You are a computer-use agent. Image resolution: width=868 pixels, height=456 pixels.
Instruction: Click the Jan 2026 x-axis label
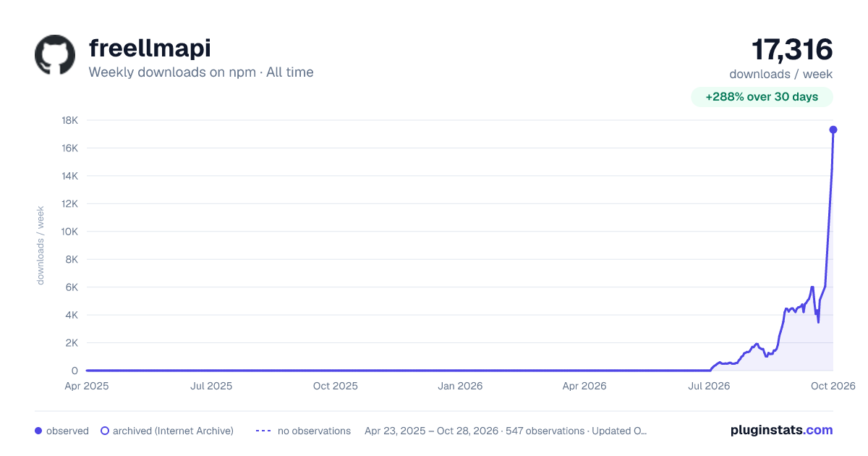(461, 386)
